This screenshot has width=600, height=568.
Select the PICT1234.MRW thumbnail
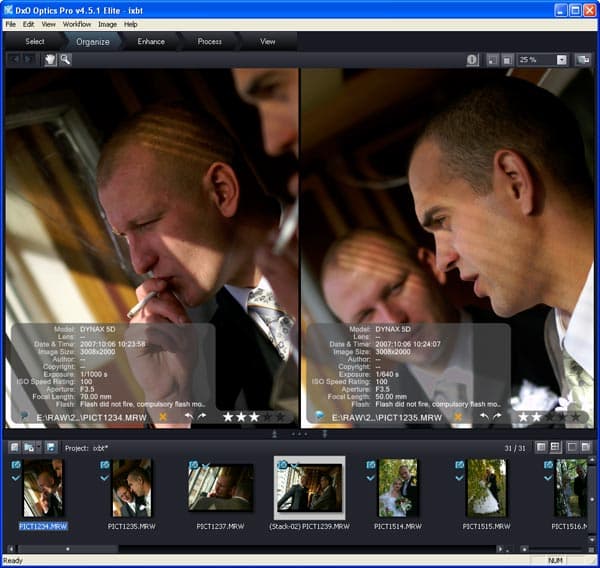click(43, 488)
